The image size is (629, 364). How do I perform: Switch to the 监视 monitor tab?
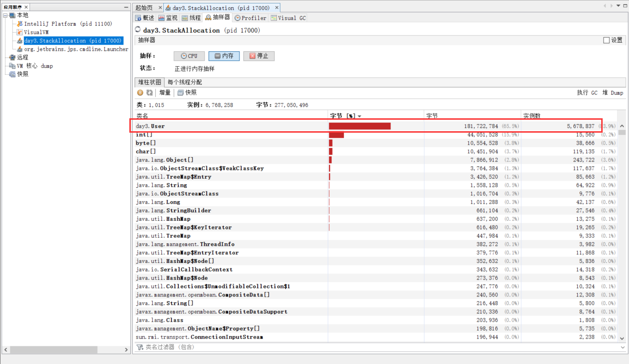click(x=168, y=18)
